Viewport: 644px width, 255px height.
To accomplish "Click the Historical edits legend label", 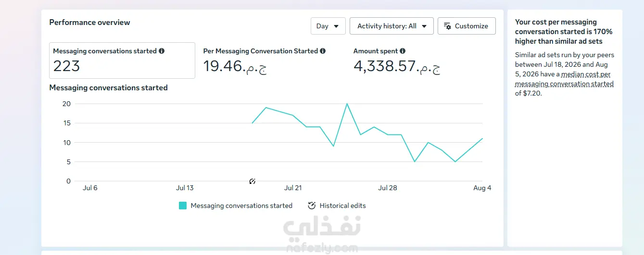I will coord(342,206).
